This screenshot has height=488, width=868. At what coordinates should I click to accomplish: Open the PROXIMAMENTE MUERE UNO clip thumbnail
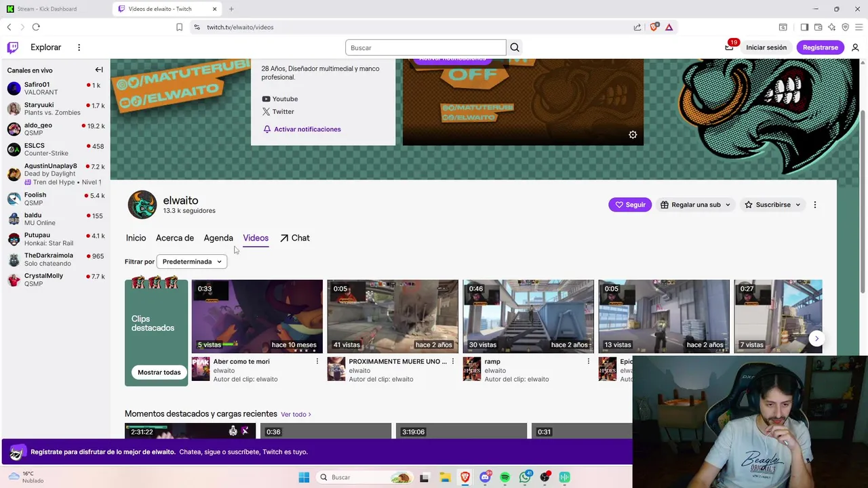click(x=393, y=317)
